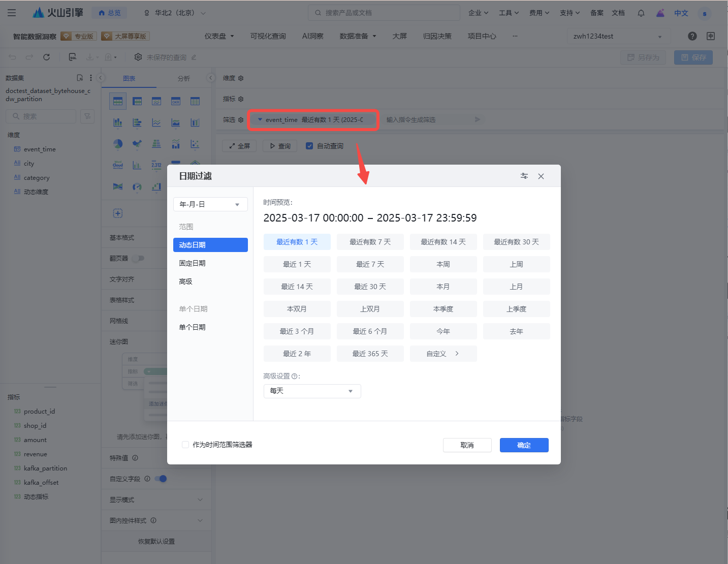Click the gauge dashboard chart icon

(x=137, y=187)
